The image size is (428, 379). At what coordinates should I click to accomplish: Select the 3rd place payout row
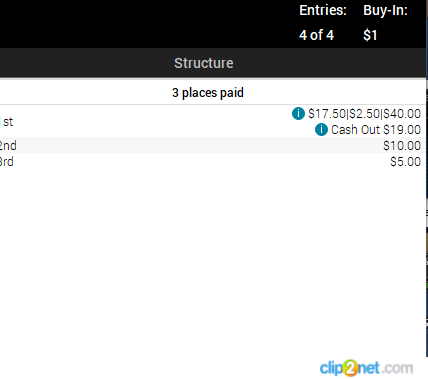pos(213,162)
